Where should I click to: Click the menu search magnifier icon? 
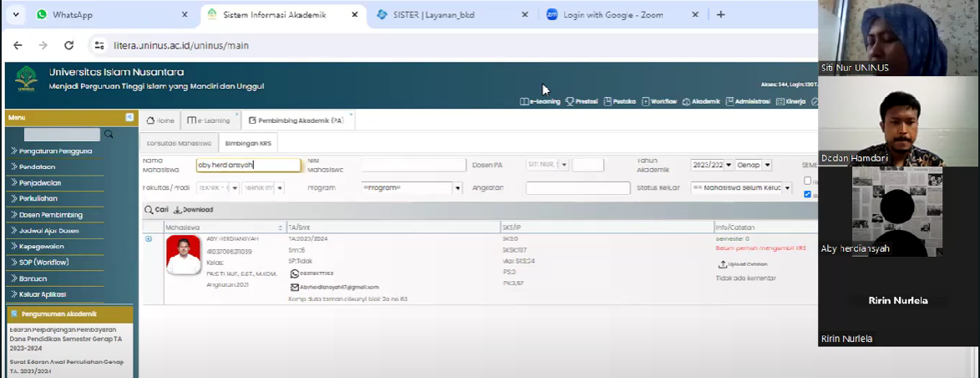pos(109,135)
